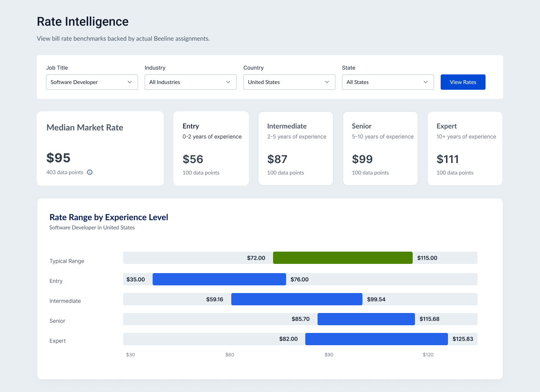
Task: Click the 403 data points text
Action: click(65, 172)
